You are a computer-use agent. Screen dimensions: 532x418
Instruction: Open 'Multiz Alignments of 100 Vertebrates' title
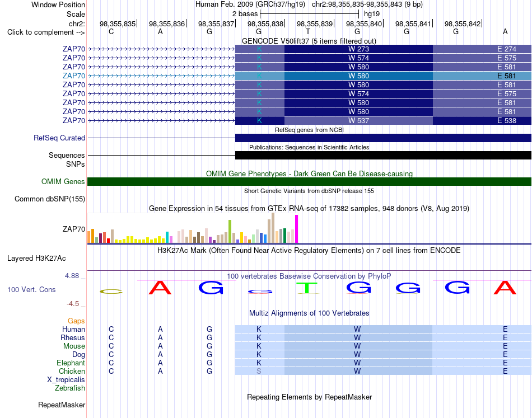point(309,313)
